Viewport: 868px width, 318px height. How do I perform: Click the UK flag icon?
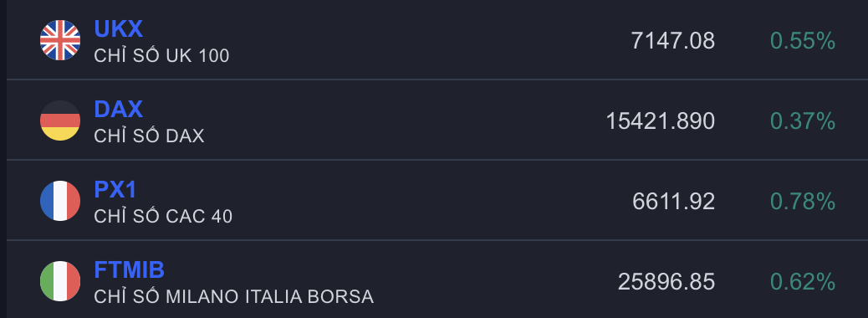coord(60,40)
